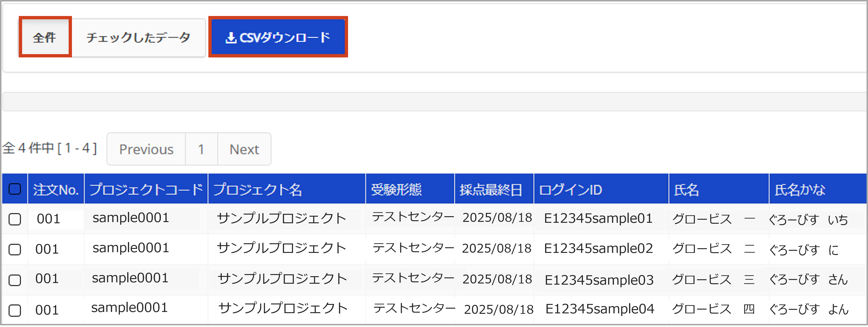868x327 pixels.
Task: Go to page 1 in pagination
Action: click(x=202, y=149)
